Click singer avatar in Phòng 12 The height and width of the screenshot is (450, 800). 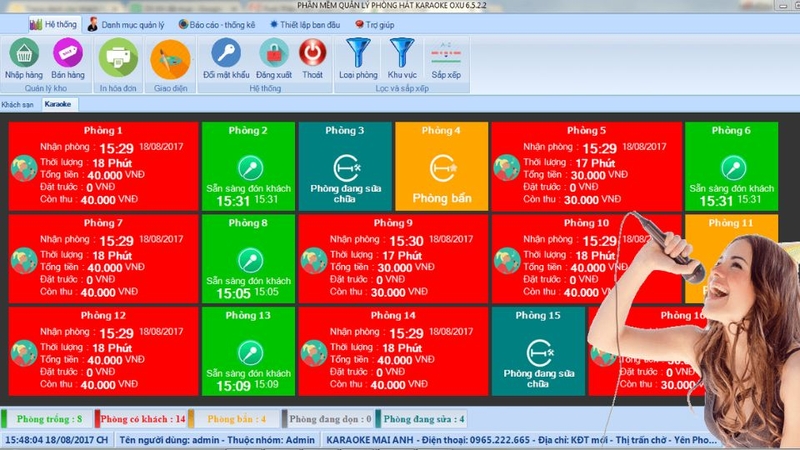click(24, 353)
